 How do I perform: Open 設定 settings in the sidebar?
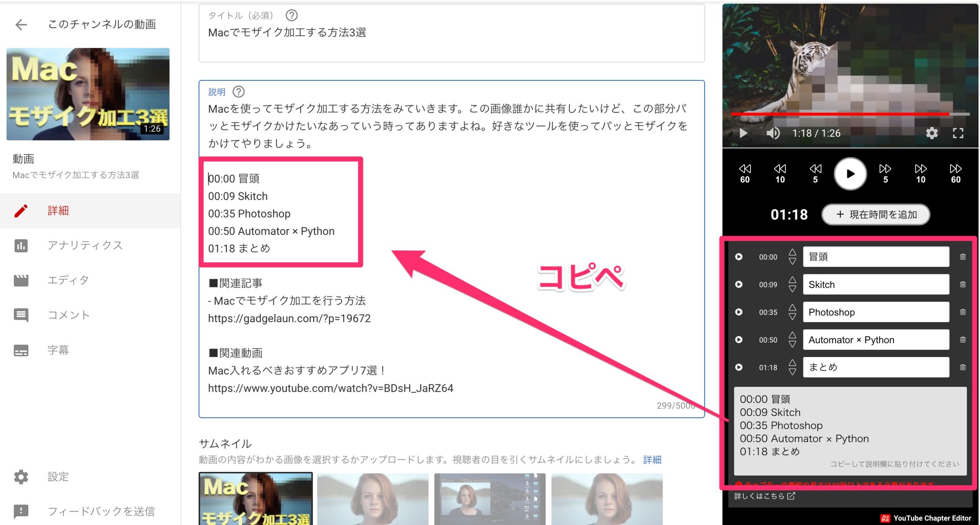(90, 477)
